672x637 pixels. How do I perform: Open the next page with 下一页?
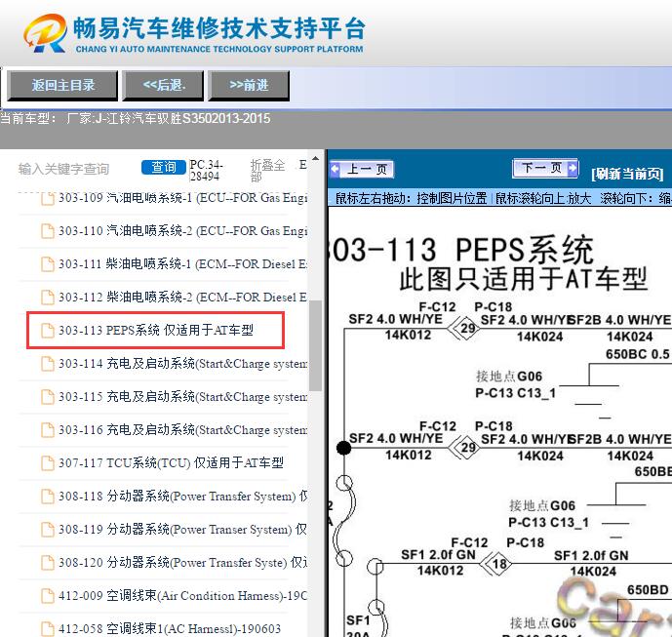pyautogui.click(x=545, y=168)
